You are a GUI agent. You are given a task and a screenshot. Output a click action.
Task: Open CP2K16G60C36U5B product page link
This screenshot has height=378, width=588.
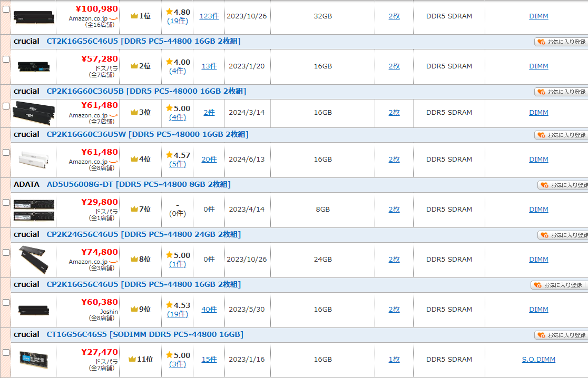tap(146, 91)
